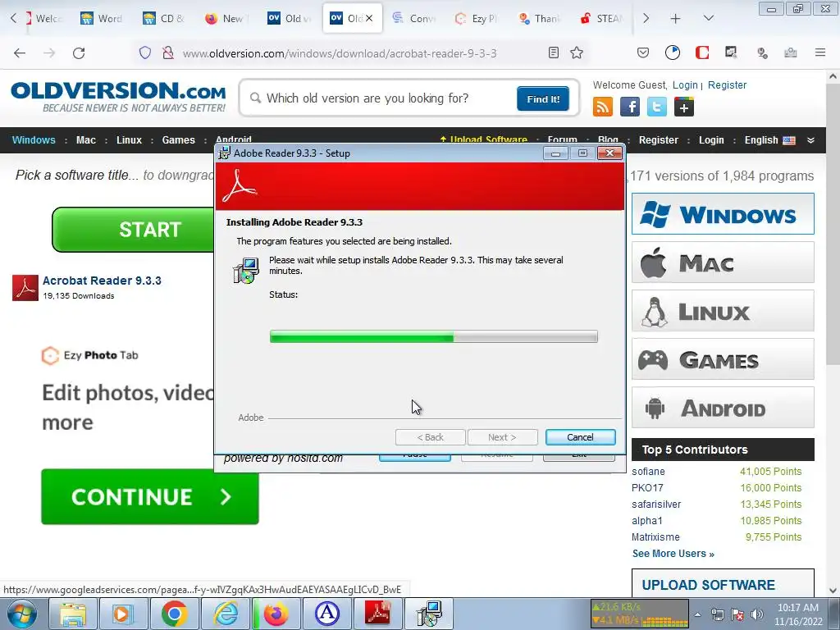Show hidden tray icons arrow

[x=697, y=614]
